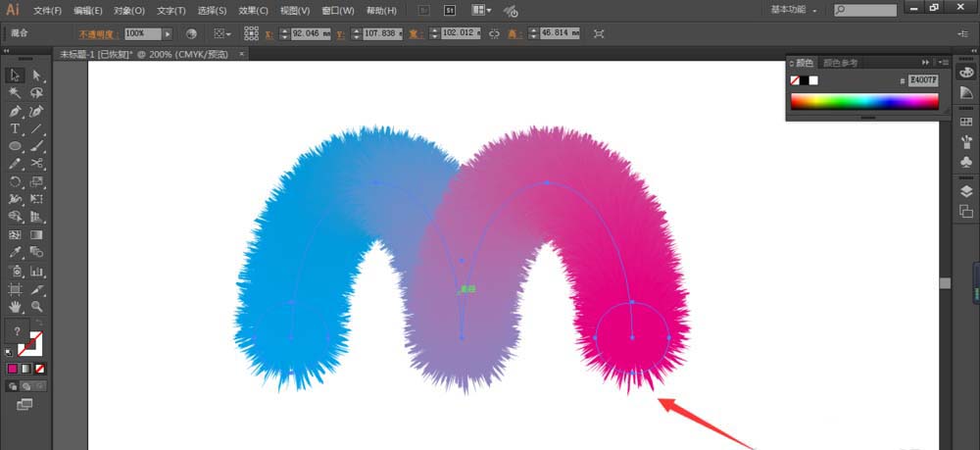The height and width of the screenshot is (450, 980).
Task: Click the hex color E4007F field
Action: [923, 80]
